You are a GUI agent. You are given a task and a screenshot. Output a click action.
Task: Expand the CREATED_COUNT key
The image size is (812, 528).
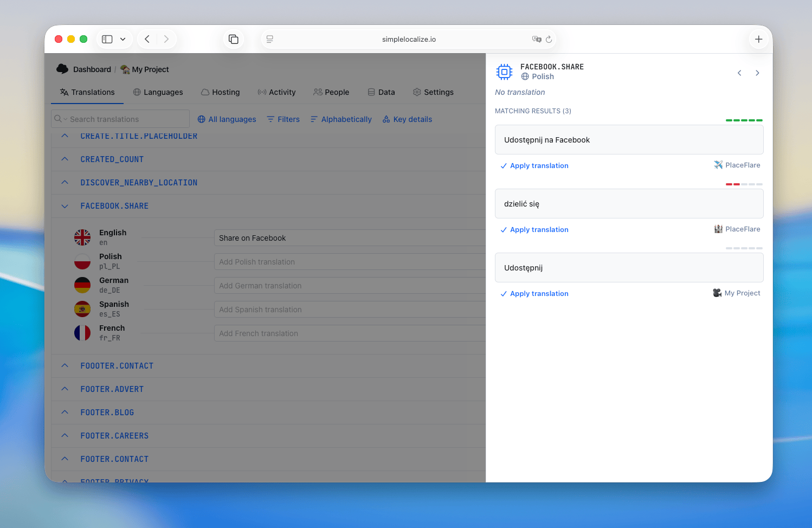pos(65,159)
